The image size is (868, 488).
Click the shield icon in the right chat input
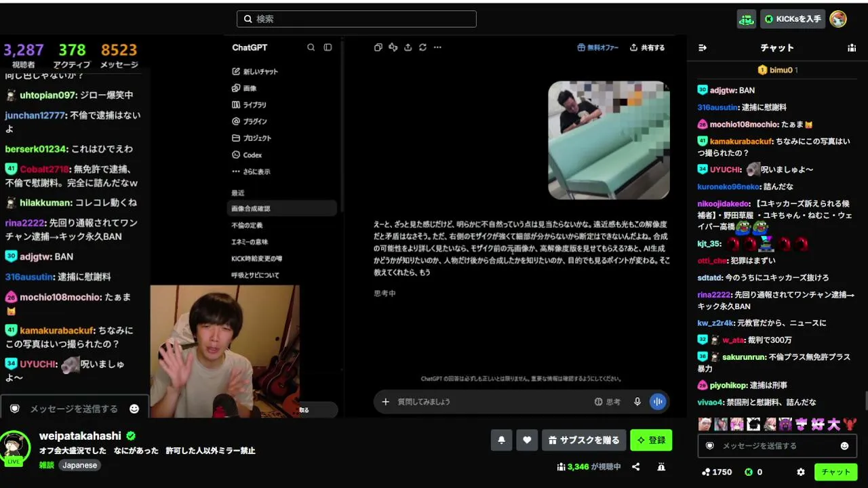click(710, 446)
